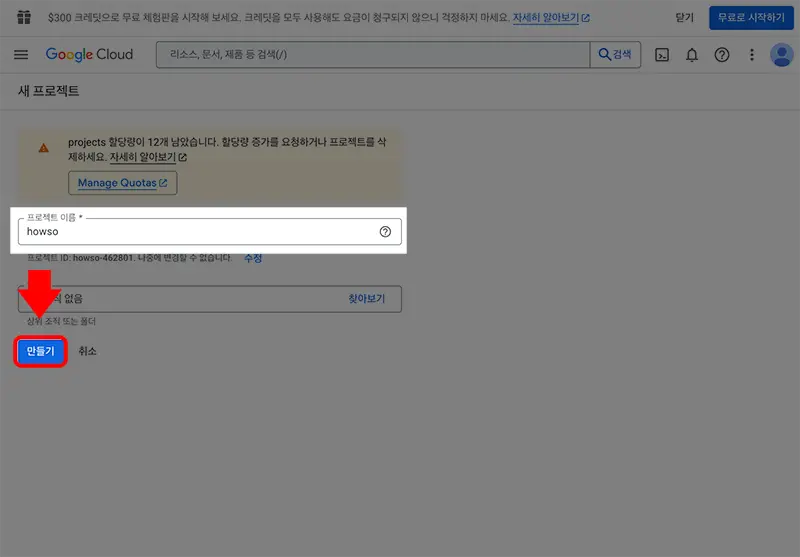Click the help icon in project name field
The image size is (800, 557).
pyautogui.click(x=385, y=232)
